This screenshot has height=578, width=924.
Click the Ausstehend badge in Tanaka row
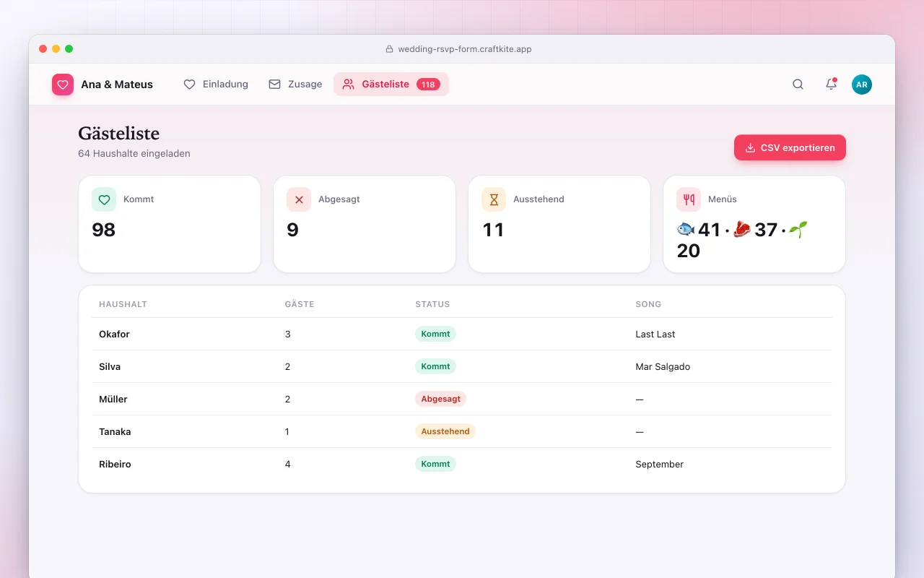(x=445, y=431)
